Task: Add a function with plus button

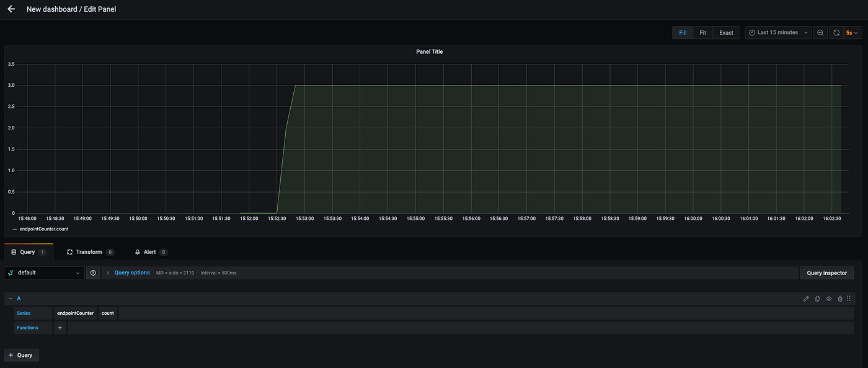Action: coord(60,328)
